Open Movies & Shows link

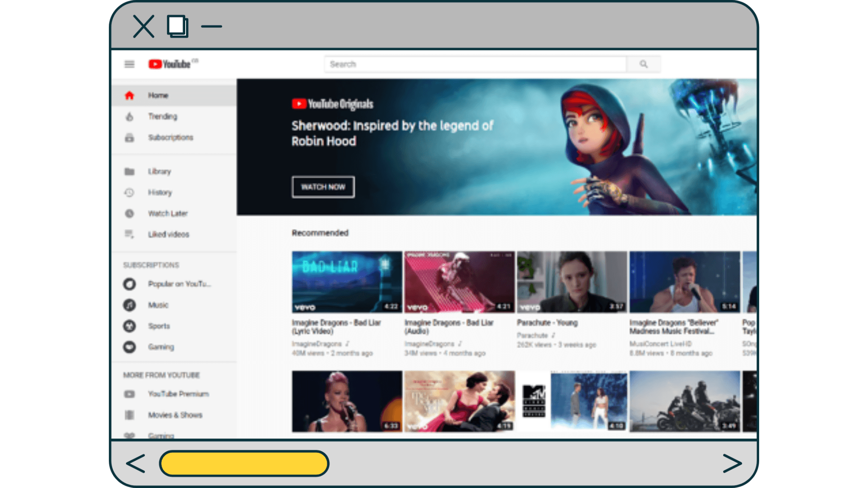175,415
